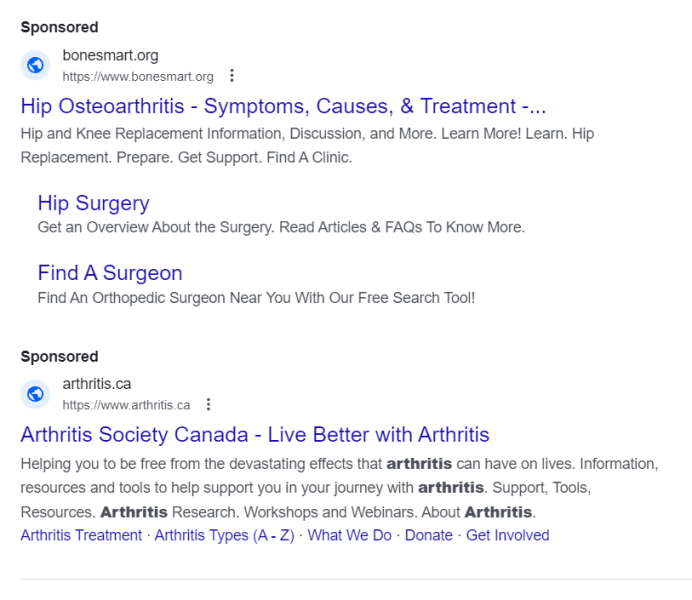Click the bonesmart.org globe favicon
The width and height of the screenshot is (692, 600).
[36, 66]
